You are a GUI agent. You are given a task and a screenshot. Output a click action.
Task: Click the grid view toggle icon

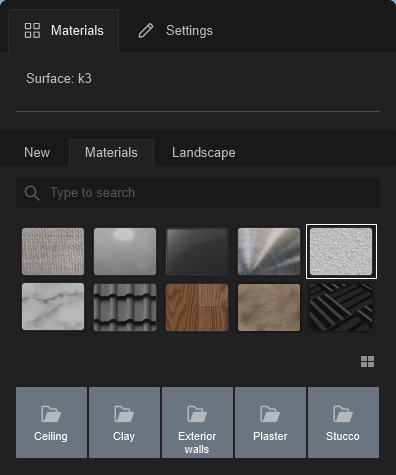pos(367,361)
